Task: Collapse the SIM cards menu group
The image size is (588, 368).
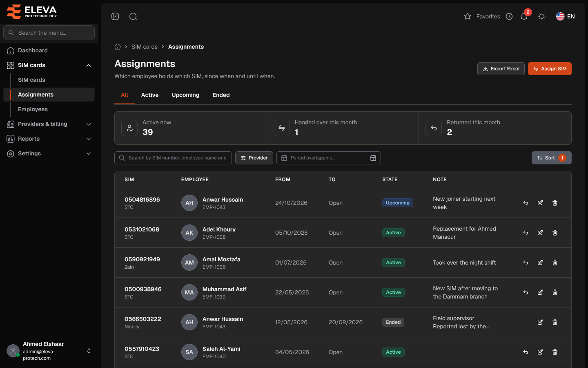Action: tap(49, 65)
